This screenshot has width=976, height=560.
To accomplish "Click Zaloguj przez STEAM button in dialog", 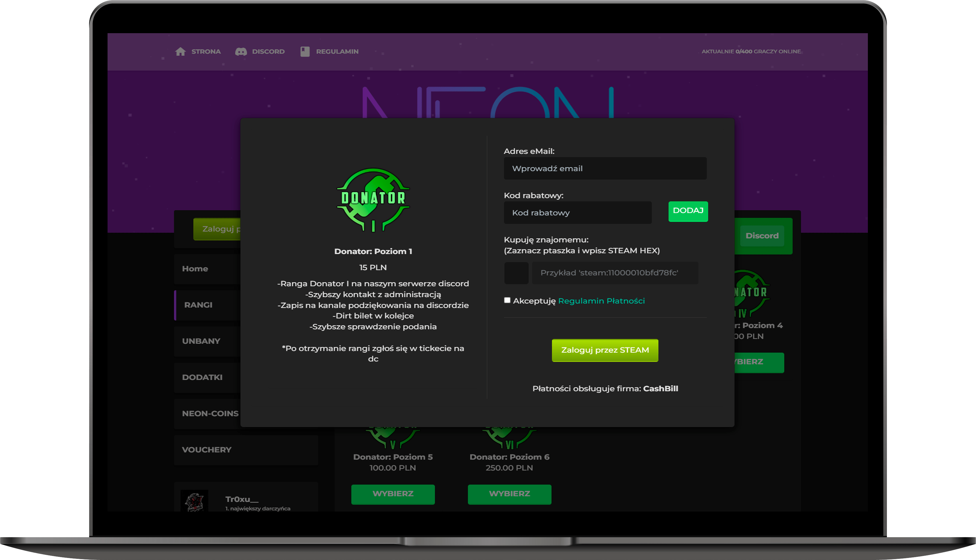I will tap(605, 350).
